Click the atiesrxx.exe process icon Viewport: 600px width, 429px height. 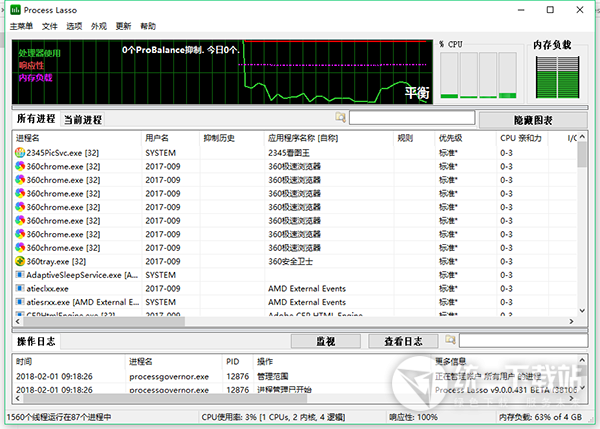click(21, 301)
